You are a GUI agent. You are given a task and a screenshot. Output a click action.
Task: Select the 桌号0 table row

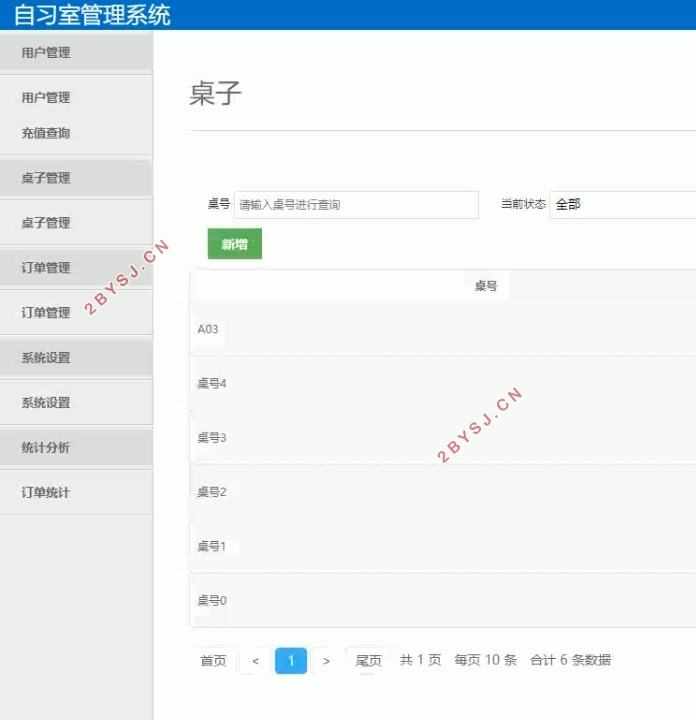click(443, 600)
